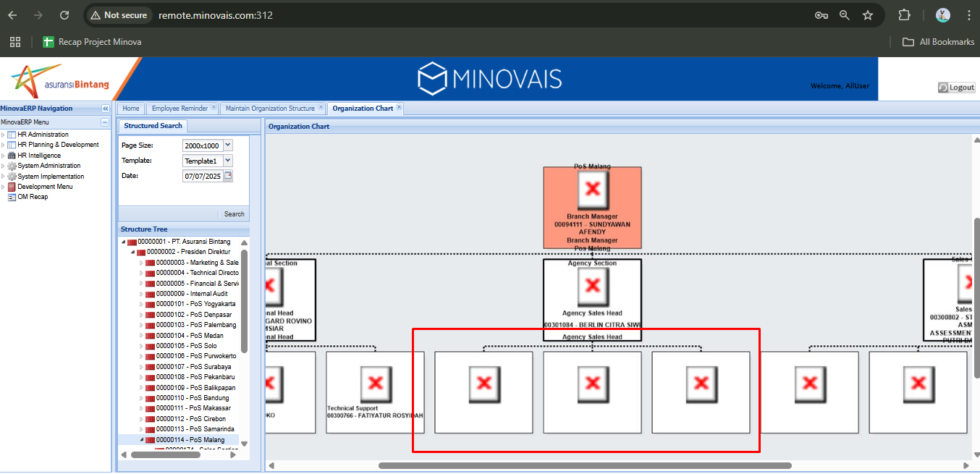Open the Template dropdown
Viewport: 980px width, 474px height.
[x=228, y=161]
